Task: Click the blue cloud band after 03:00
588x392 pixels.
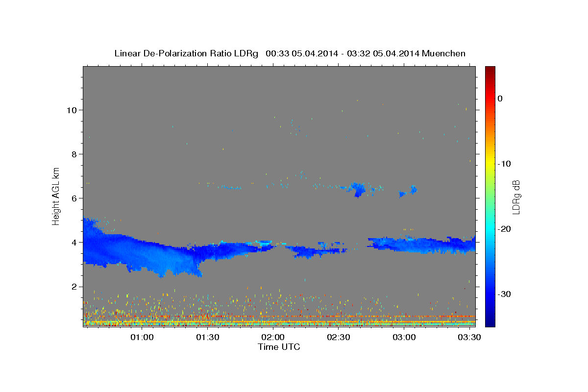Action: pos(421,244)
